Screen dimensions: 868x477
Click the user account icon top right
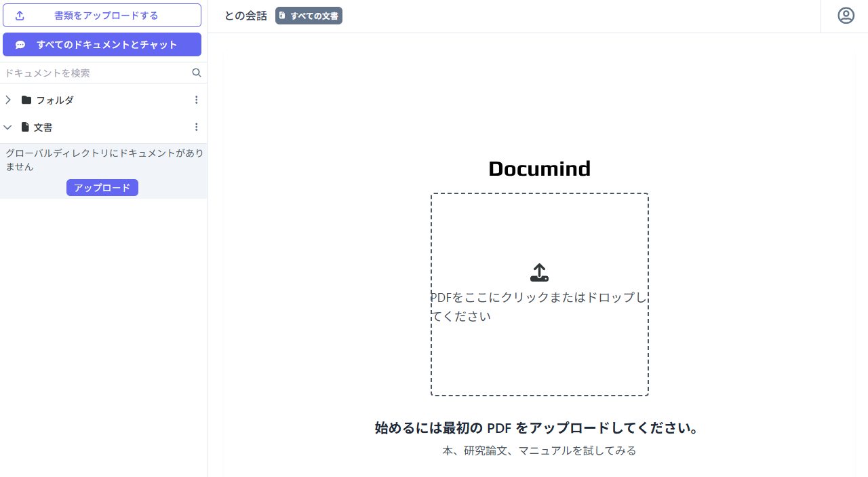point(846,15)
